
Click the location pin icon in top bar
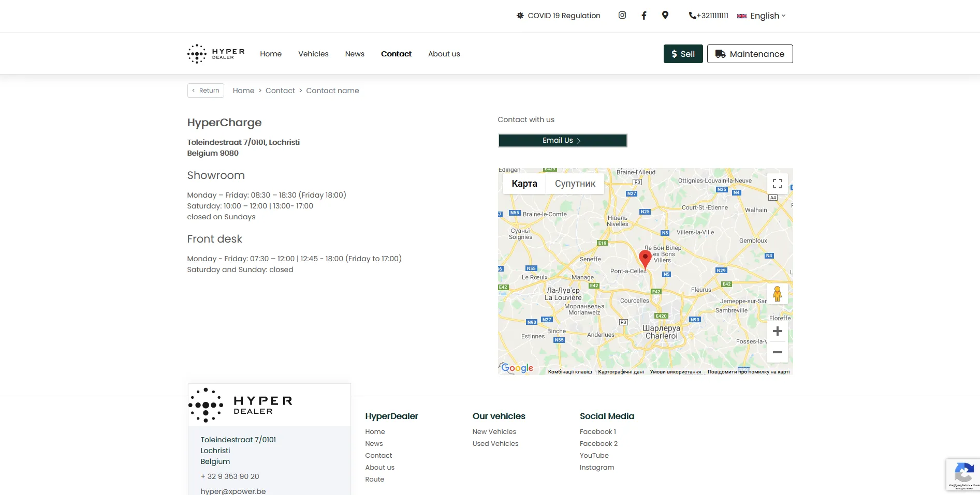click(x=665, y=16)
